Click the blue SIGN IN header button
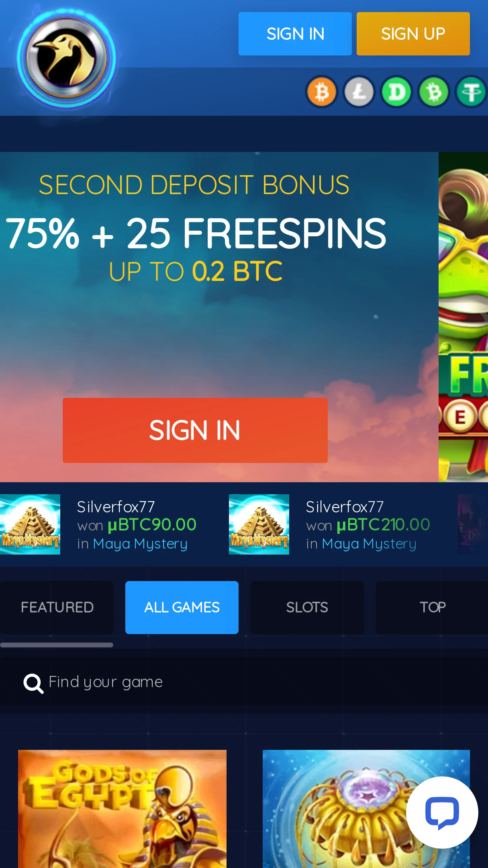The height and width of the screenshot is (868, 488). pos(295,34)
